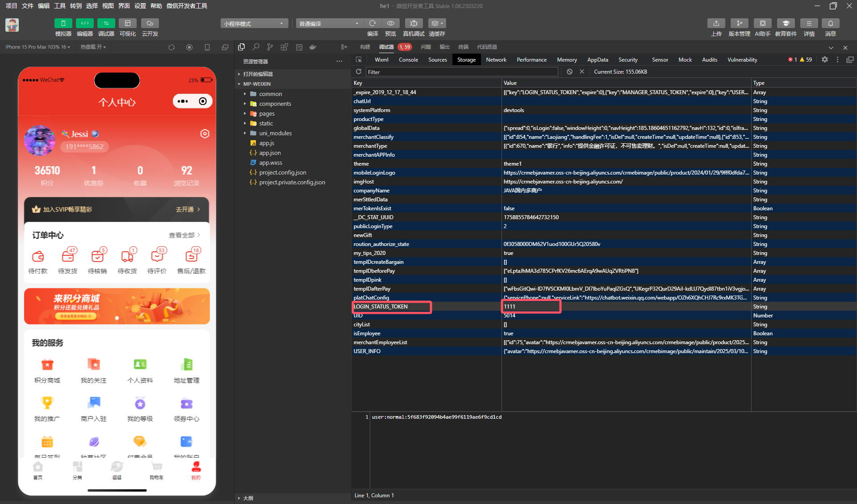The height and width of the screenshot is (504, 857).
Task: Click the search icon in the editor sidebar
Action: coord(256,47)
